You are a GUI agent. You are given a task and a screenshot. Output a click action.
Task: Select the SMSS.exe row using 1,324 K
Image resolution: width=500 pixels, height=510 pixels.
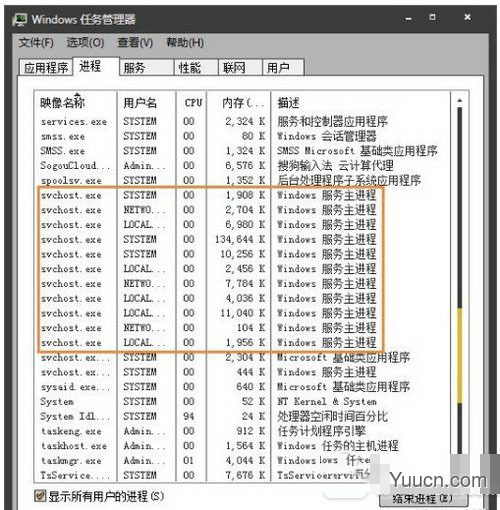[242, 151]
